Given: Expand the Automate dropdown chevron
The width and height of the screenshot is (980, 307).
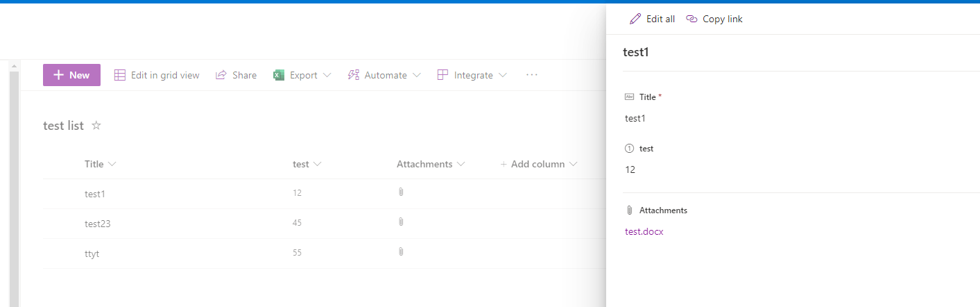Looking at the screenshot, I should [x=417, y=75].
